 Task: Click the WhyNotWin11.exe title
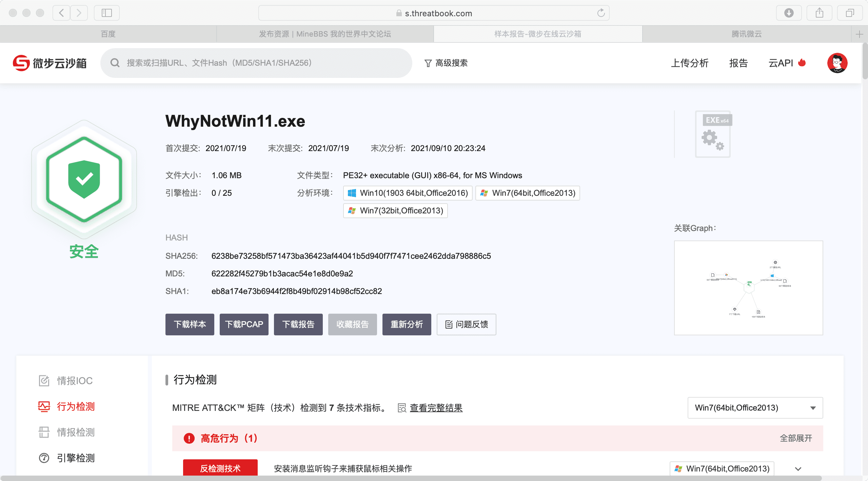pyautogui.click(x=235, y=121)
